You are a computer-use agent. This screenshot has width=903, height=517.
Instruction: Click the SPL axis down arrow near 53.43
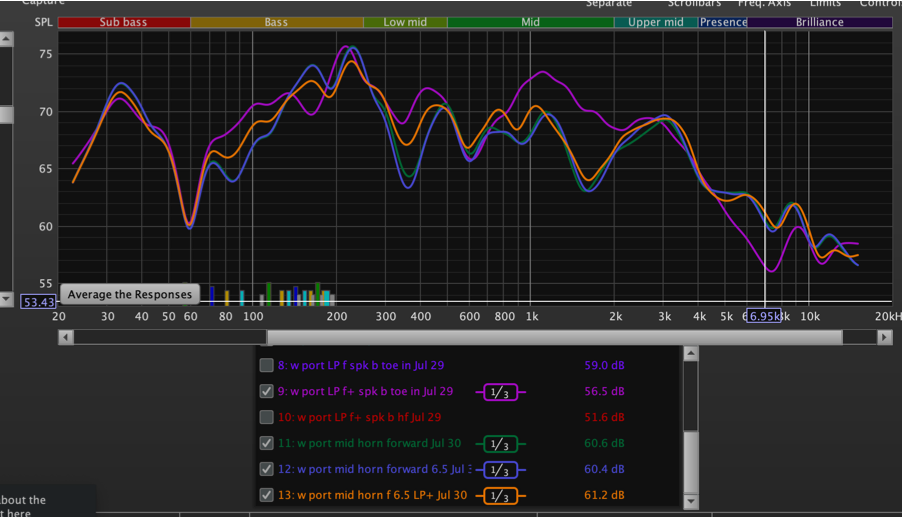(x=6, y=299)
